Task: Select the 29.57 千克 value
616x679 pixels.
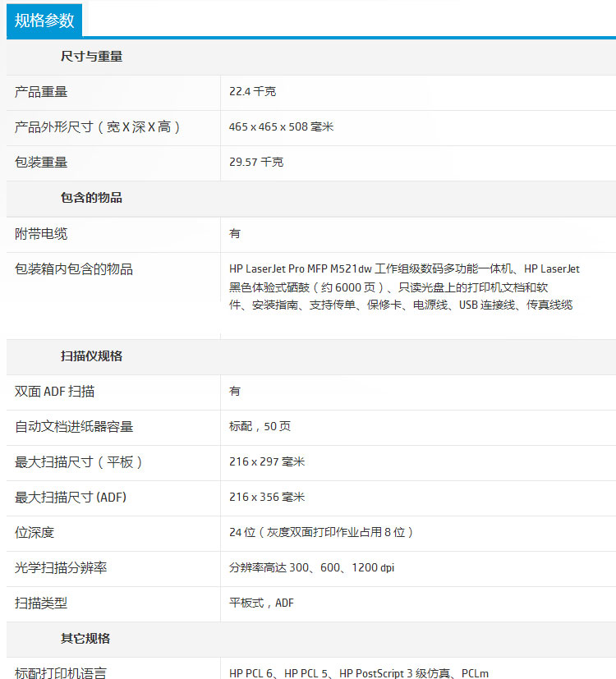Action: point(256,162)
